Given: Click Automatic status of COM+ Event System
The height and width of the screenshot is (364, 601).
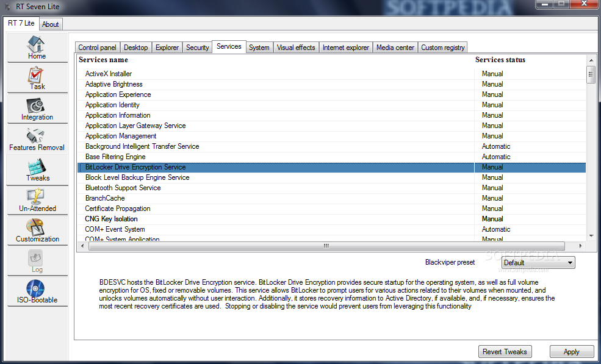Looking at the screenshot, I should (496, 229).
